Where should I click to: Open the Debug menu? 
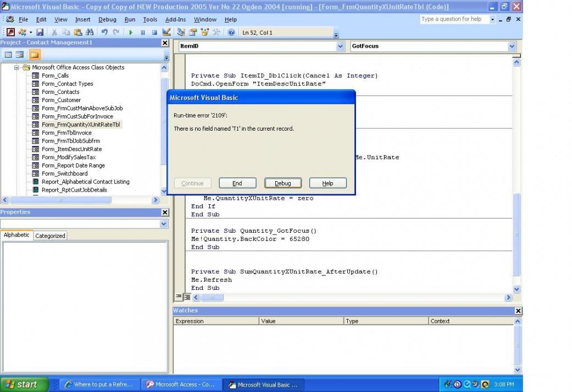107,19
